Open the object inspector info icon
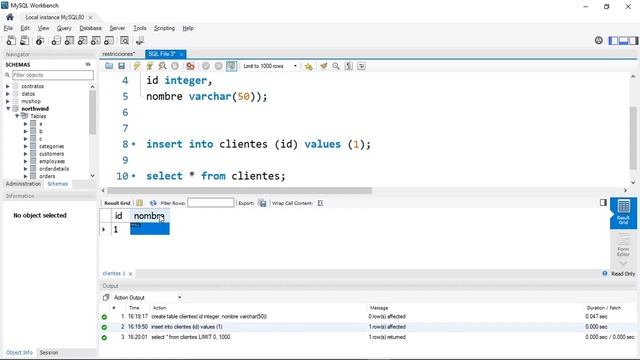Screen dimensions: 640x360 [x=40, y=40]
